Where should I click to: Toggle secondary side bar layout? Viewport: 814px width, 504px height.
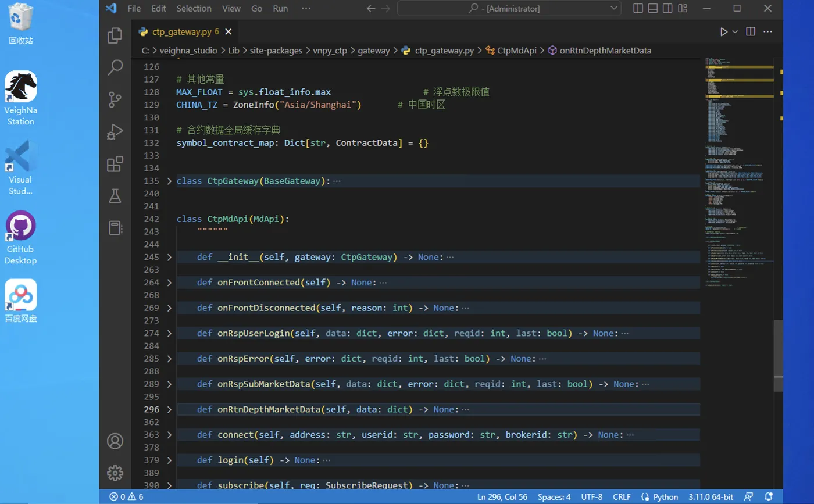[667, 8]
